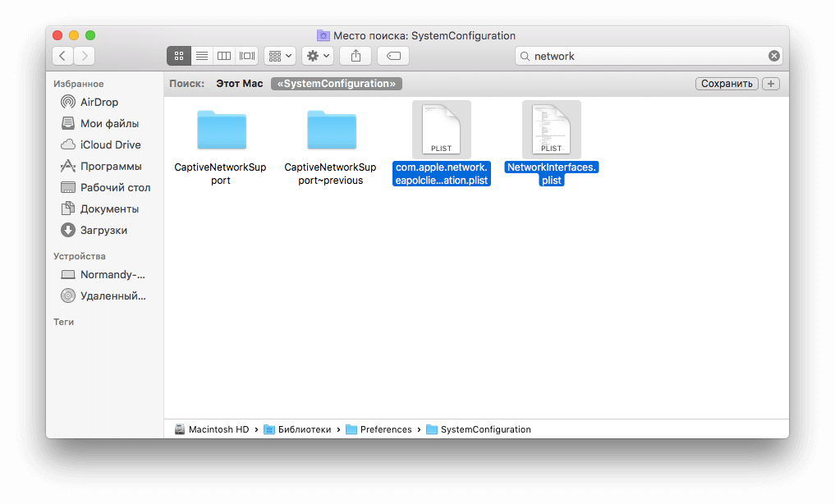This screenshot has height=504, width=835.
Task: Zoom the window with green button
Action: click(x=90, y=35)
